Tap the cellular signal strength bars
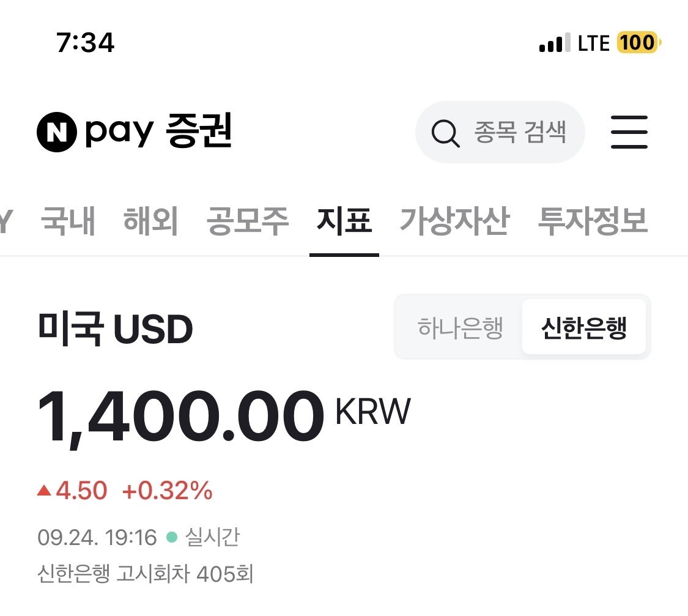The width and height of the screenshot is (688, 616). pyautogui.click(x=555, y=44)
